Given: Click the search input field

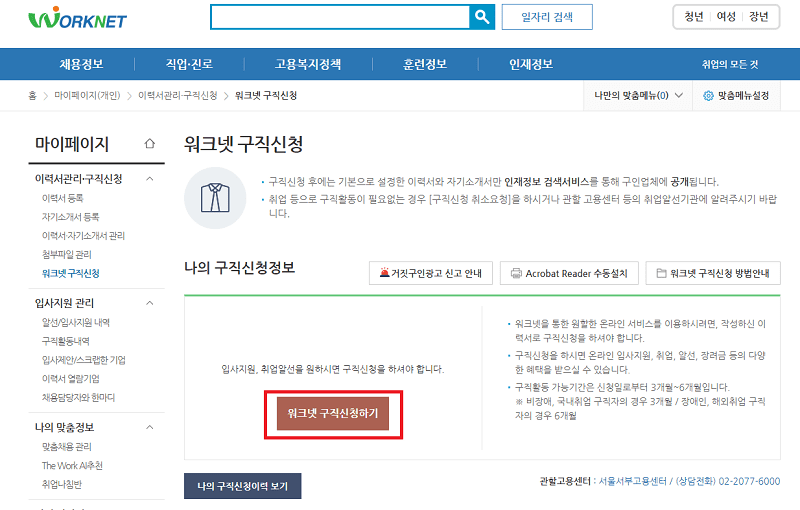Looking at the screenshot, I should click(340, 17).
